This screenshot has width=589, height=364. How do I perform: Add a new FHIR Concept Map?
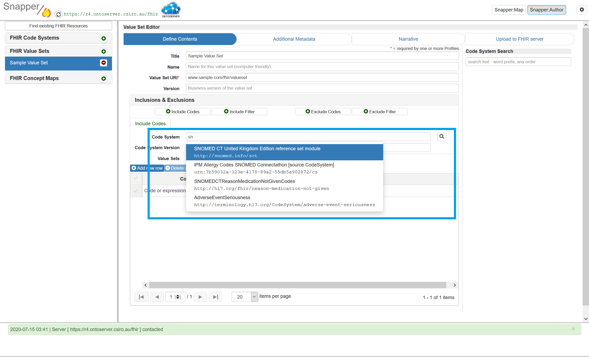(x=104, y=78)
